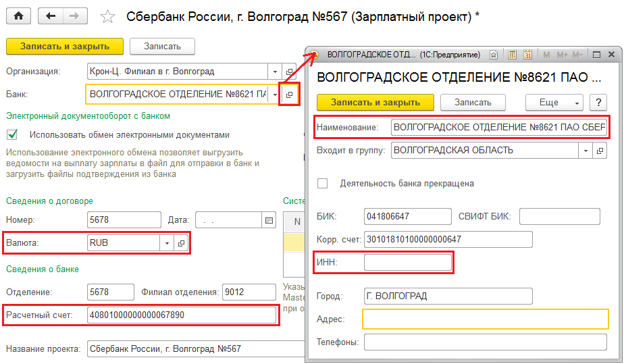Click the БИК field

click(407, 216)
